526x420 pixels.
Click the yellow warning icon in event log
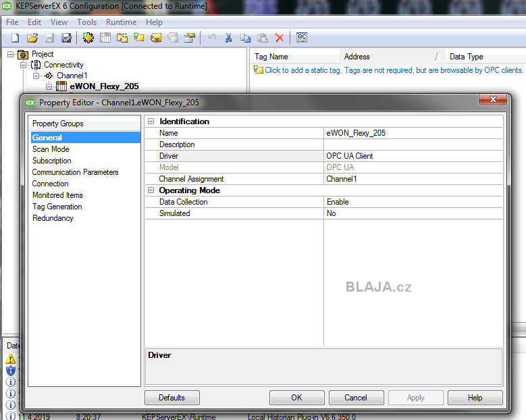(11, 359)
